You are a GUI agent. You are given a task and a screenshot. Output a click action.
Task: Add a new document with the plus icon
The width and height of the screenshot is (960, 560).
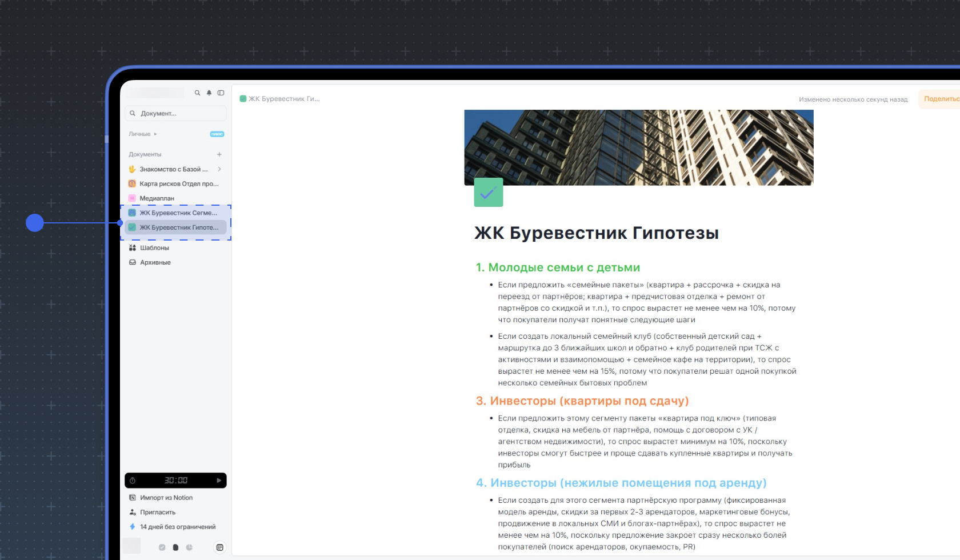[x=219, y=154]
